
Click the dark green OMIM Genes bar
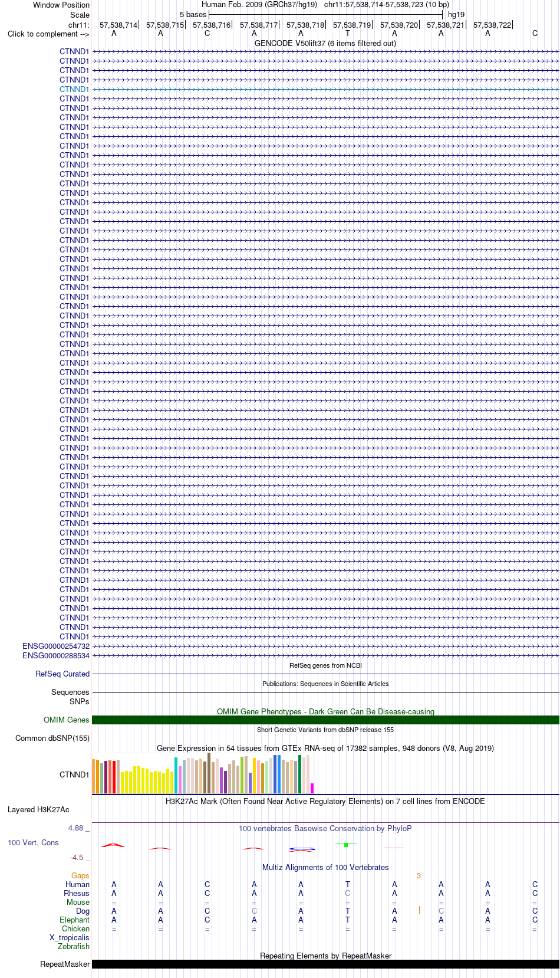[x=325, y=720]
